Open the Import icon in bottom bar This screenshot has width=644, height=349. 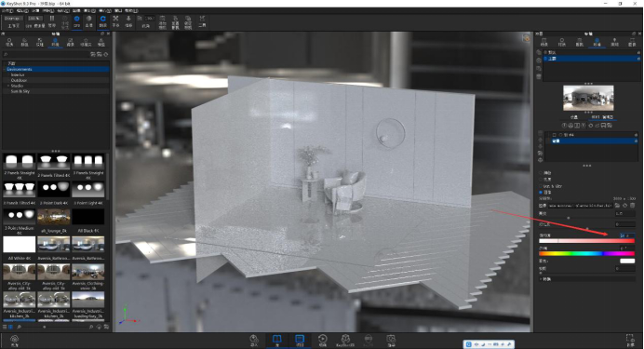click(x=254, y=339)
